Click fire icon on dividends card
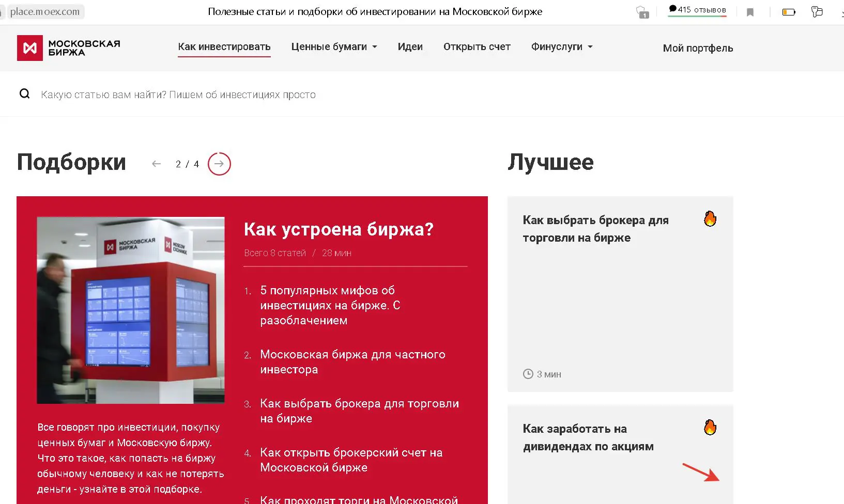 (710, 428)
